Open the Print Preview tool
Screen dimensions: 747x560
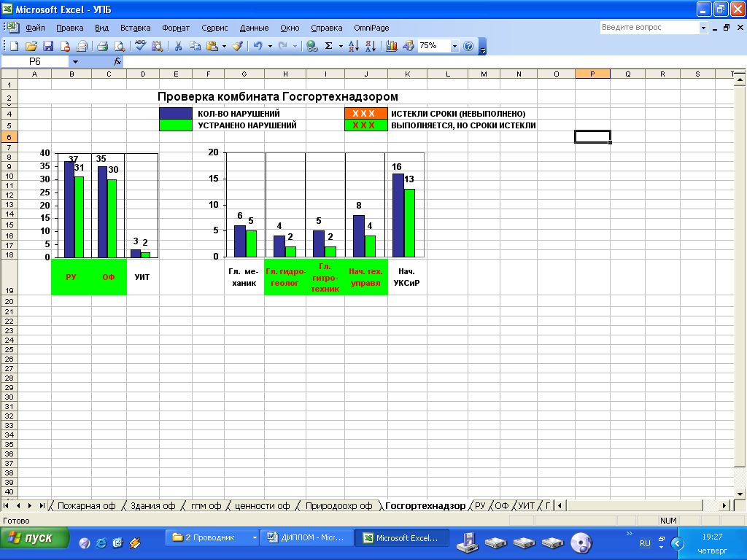[x=119, y=46]
